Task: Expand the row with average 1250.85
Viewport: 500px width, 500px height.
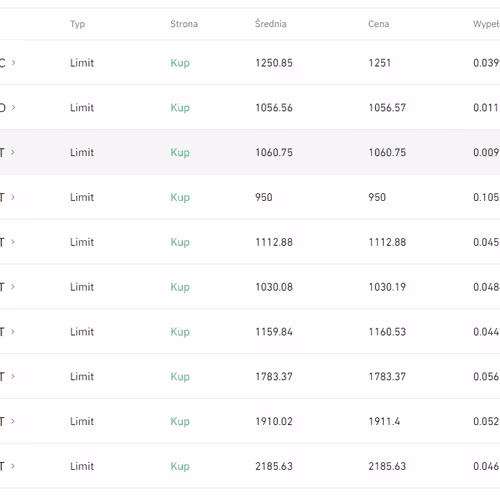Action: (x=13, y=62)
